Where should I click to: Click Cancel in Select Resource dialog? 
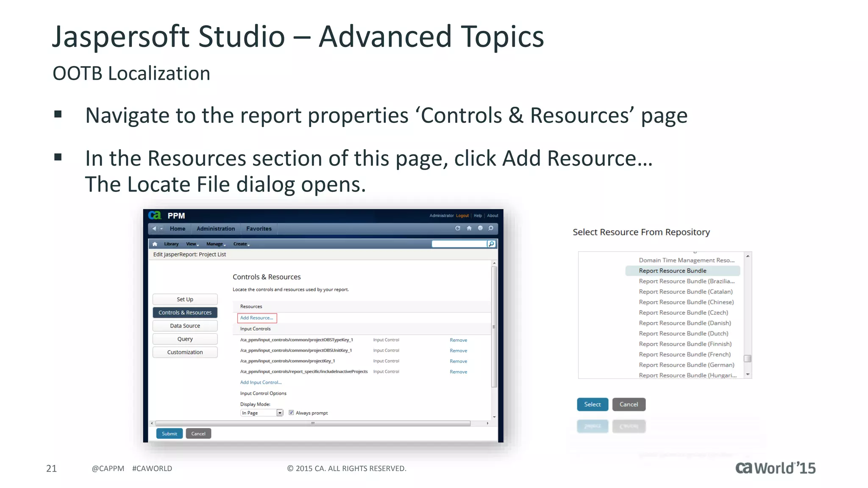tap(629, 405)
